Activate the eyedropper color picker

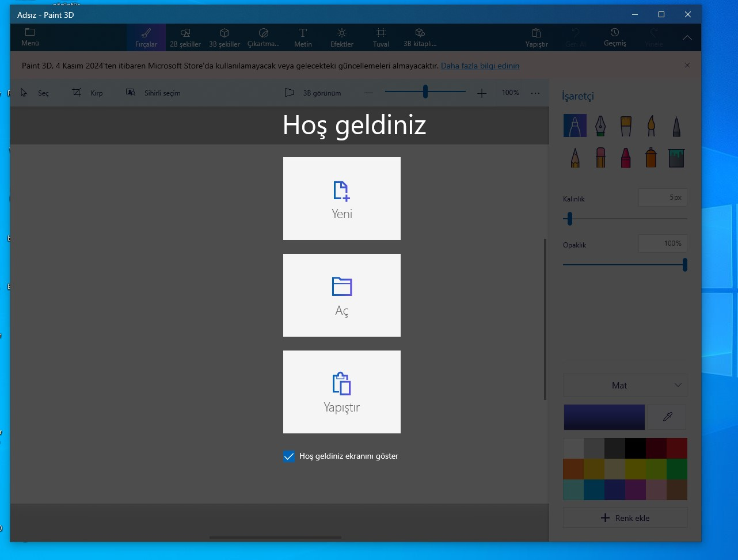coord(667,417)
